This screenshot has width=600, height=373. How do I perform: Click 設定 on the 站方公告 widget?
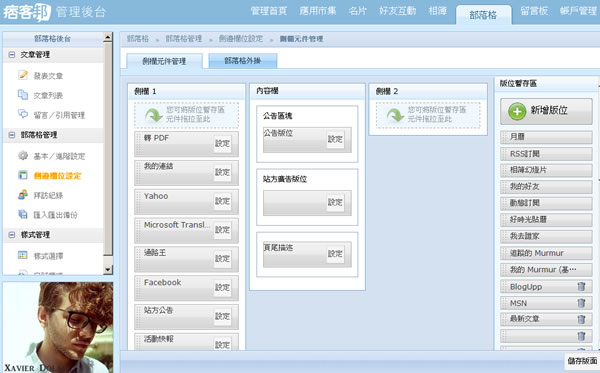pos(222,316)
